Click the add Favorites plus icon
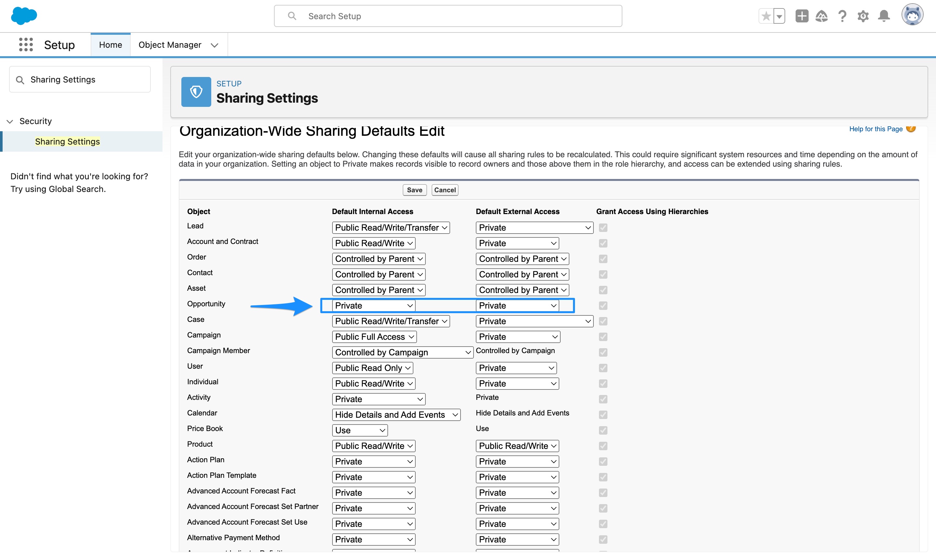Screen dimensions: 936x560 coord(802,16)
